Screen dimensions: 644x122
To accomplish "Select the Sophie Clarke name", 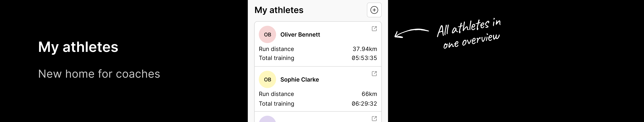I will (300, 80).
